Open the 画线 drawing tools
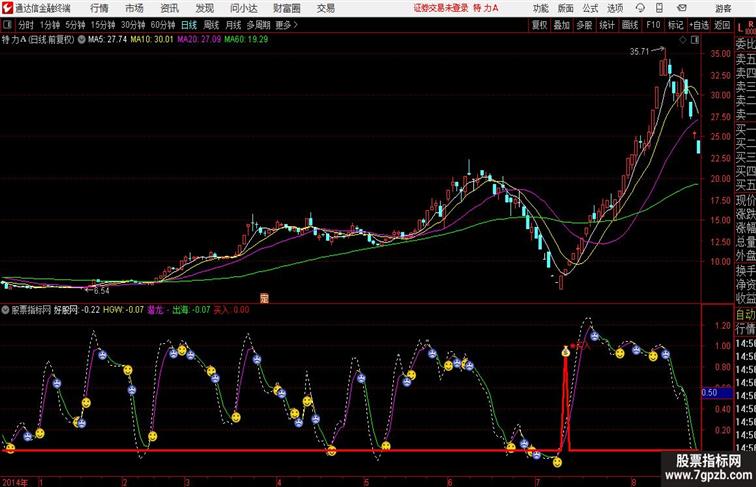Screen dimensions: 756x487 tap(630, 25)
